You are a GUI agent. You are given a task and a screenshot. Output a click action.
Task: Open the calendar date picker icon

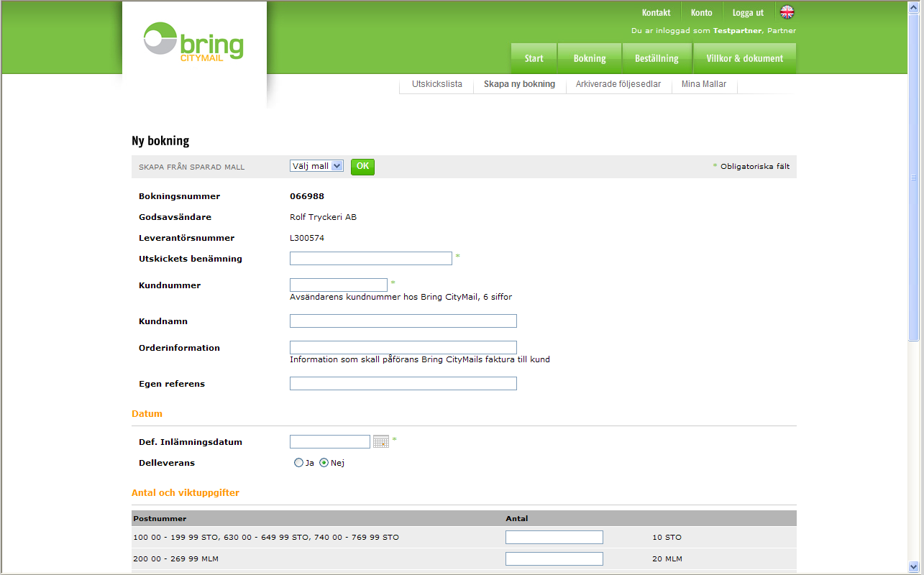tap(381, 441)
